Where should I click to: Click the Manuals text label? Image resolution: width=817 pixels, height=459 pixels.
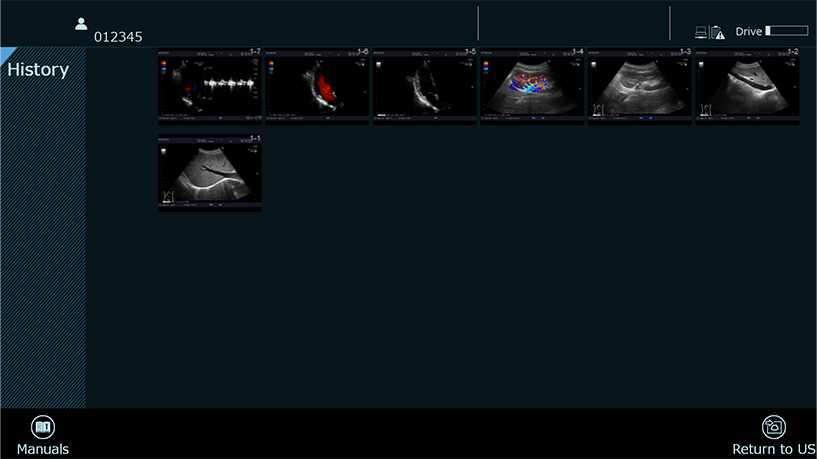43,450
